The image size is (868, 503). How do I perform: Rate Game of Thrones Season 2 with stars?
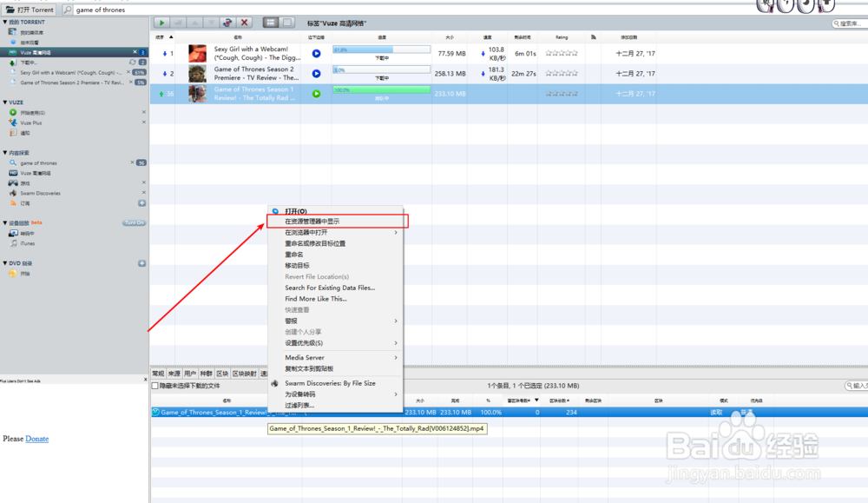562,74
